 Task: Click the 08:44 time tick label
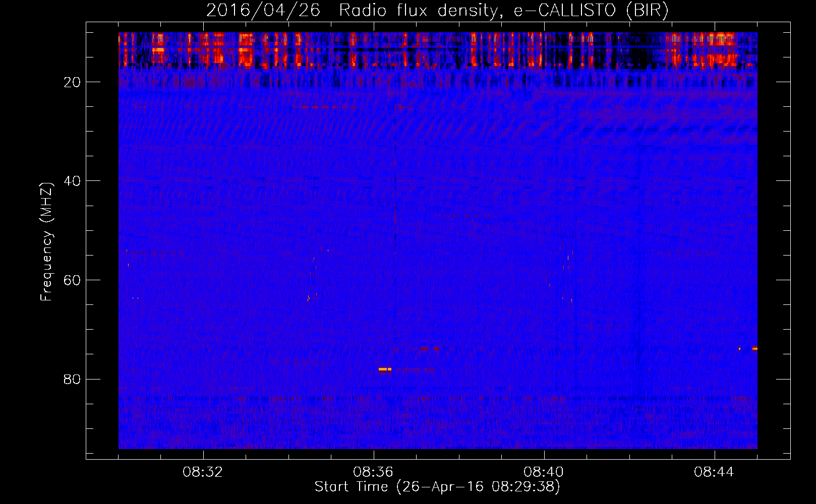715,472
